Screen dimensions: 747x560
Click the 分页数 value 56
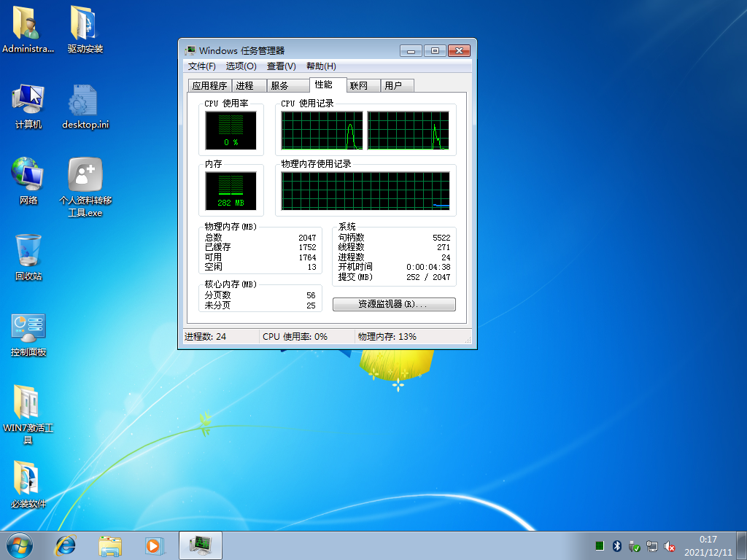point(311,295)
